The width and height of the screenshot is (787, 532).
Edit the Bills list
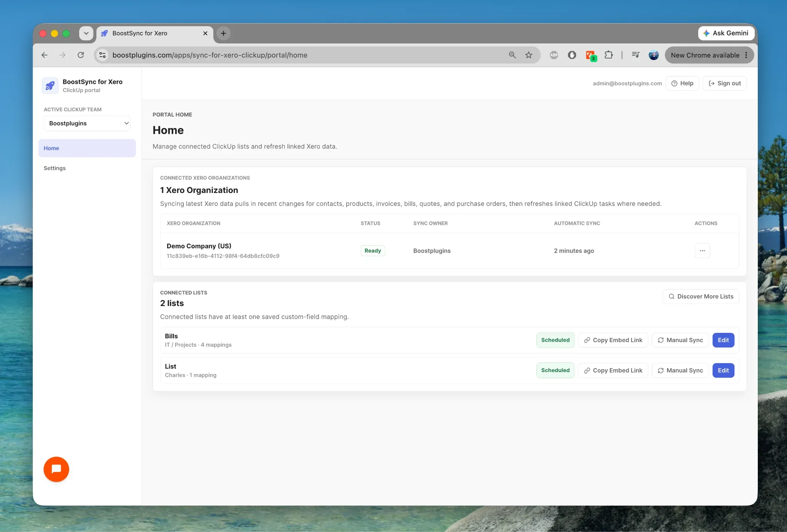click(x=723, y=340)
